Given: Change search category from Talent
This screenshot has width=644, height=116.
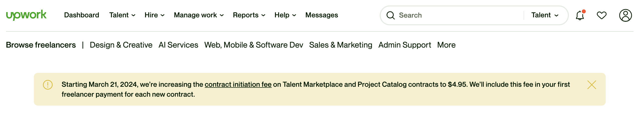Looking at the screenshot, I should (545, 15).
